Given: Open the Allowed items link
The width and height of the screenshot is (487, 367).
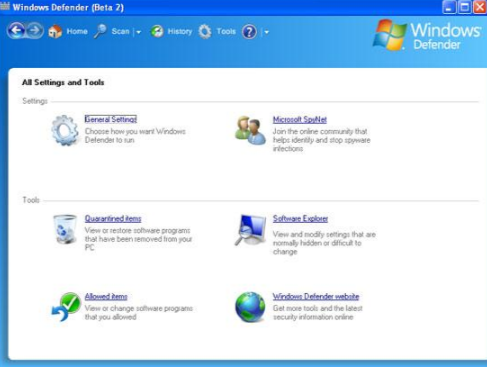Looking at the screenshot, I should tap(106, 296).
